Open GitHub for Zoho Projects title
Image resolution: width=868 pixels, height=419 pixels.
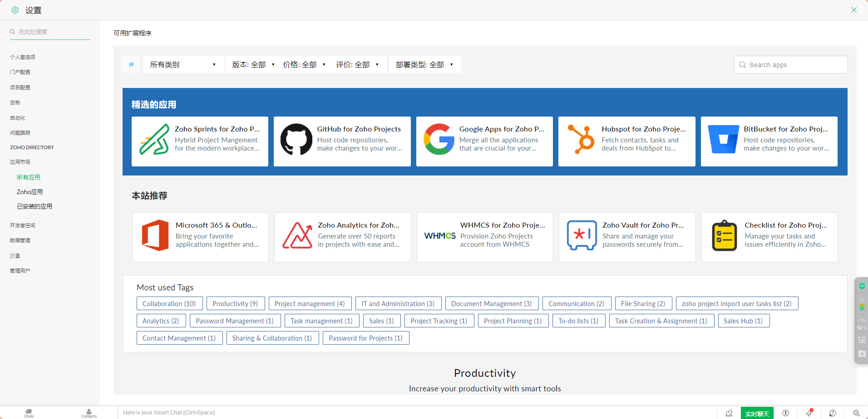coord(359,129)
